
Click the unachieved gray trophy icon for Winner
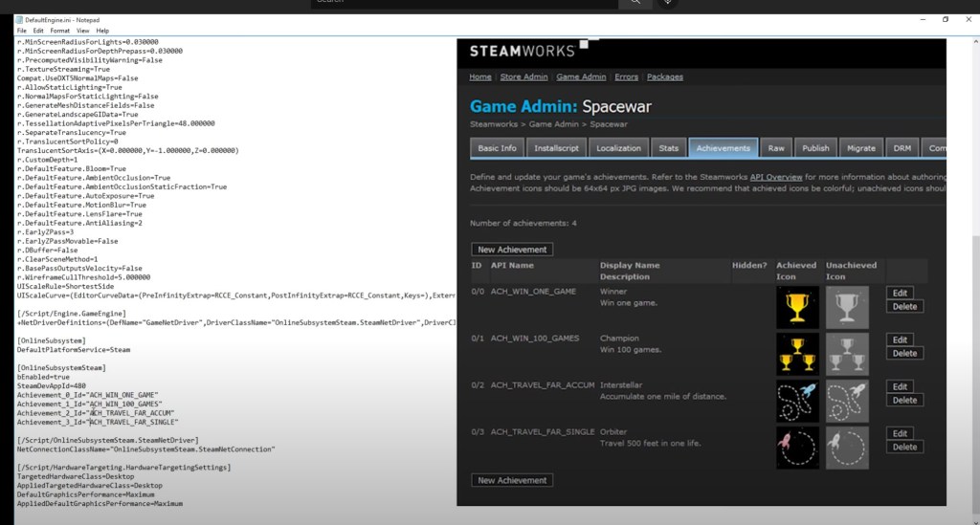click(846, 307)
